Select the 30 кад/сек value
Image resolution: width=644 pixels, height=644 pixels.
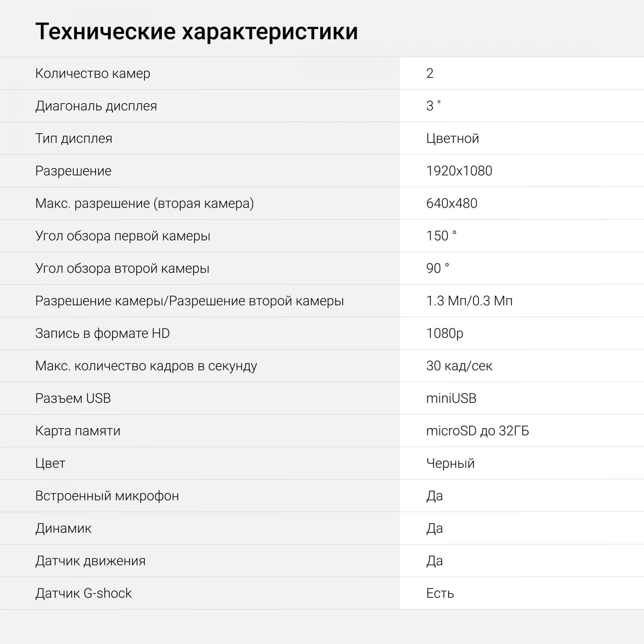coord(459,366)
